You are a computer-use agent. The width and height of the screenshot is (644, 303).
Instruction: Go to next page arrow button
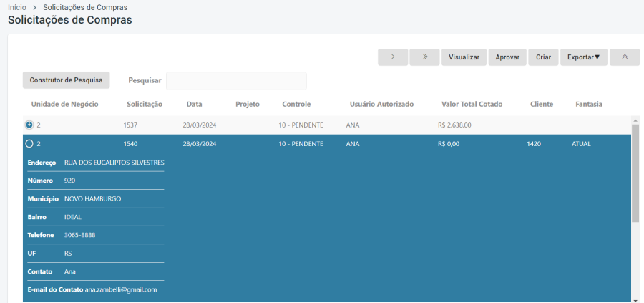pyautogui.click(x=393, y=57)
